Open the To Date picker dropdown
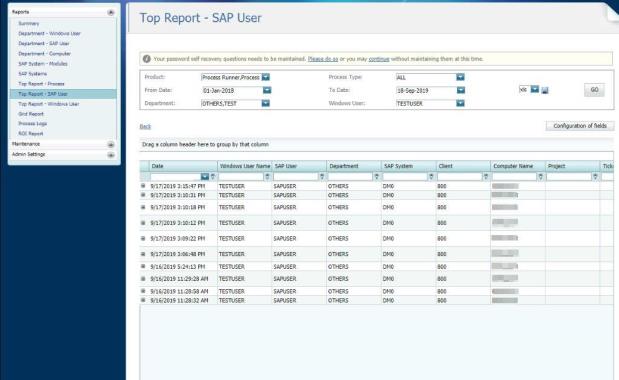The height and width of the screenshot is (380, 619). (x=461, y=90)
